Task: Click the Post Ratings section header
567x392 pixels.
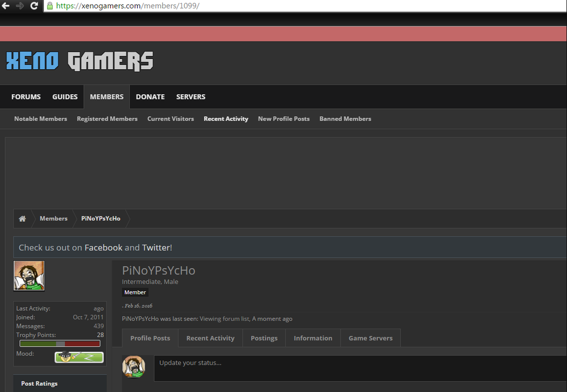Action: click(60, 384)
